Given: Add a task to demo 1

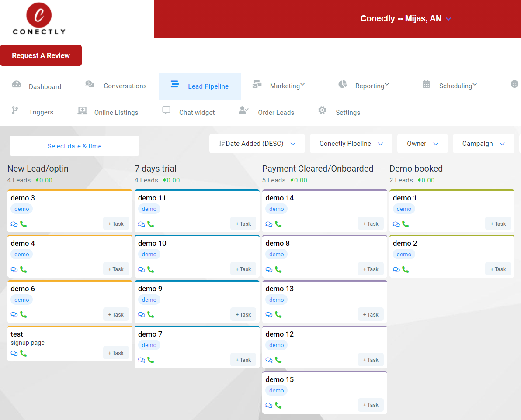Looking at the screenshot, I should [x=498, y=224].
